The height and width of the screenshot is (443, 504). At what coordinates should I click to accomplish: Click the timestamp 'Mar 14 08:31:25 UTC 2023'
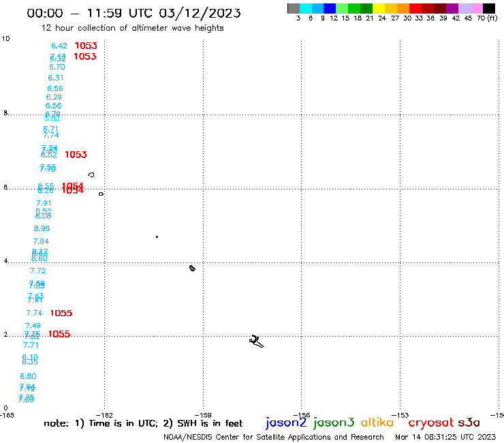445,438
